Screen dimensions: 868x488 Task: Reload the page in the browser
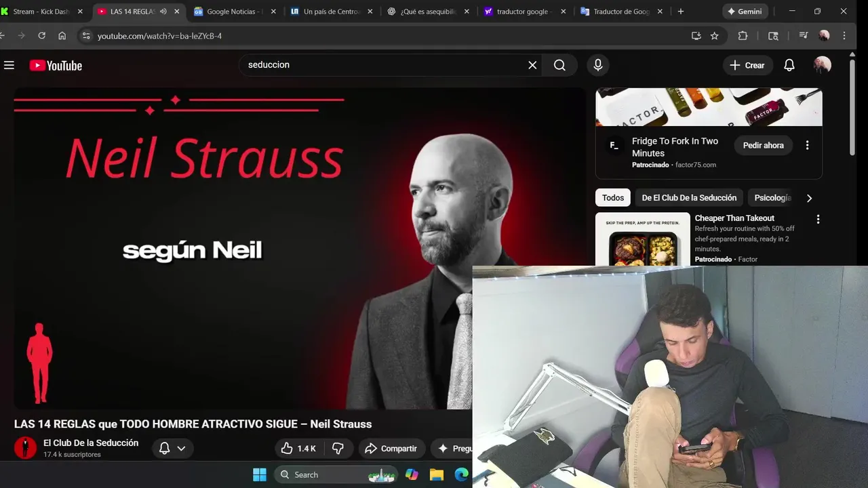click(41, 36)
